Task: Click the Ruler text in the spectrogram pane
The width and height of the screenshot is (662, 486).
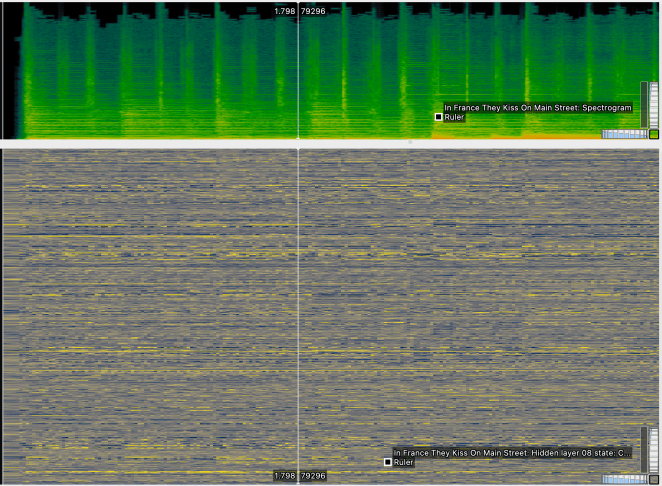Action: tap(455, 117)
